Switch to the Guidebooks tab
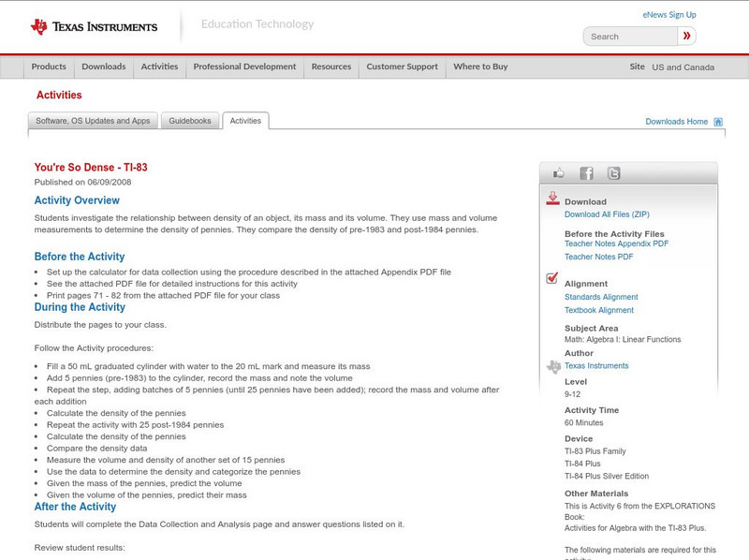The height and width of the screenshot is (560, 749). click(x=190, y=121)
